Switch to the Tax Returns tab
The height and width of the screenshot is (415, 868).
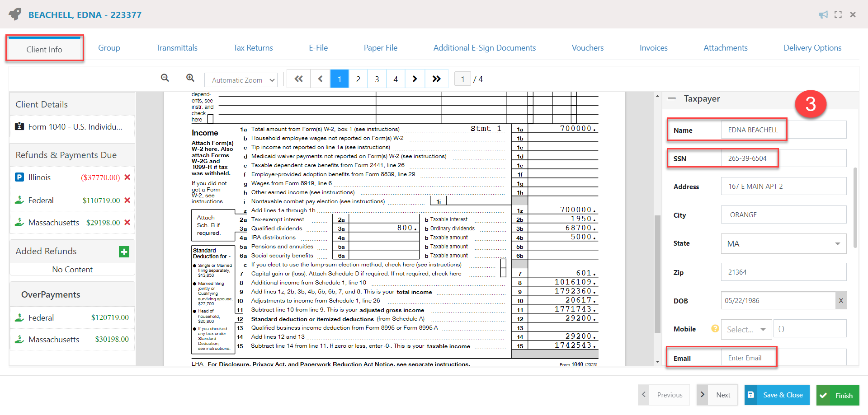[253, 48]
